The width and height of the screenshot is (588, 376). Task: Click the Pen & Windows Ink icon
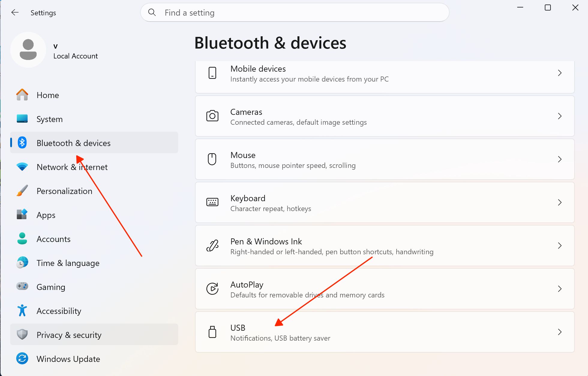point(212,246)
